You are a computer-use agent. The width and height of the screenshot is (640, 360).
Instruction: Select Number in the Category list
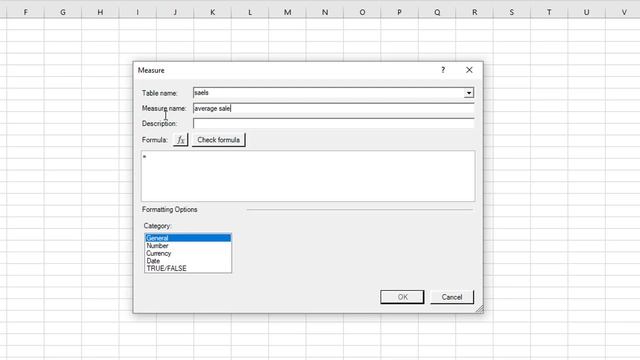pyautogui.click(x=188, y=246)
